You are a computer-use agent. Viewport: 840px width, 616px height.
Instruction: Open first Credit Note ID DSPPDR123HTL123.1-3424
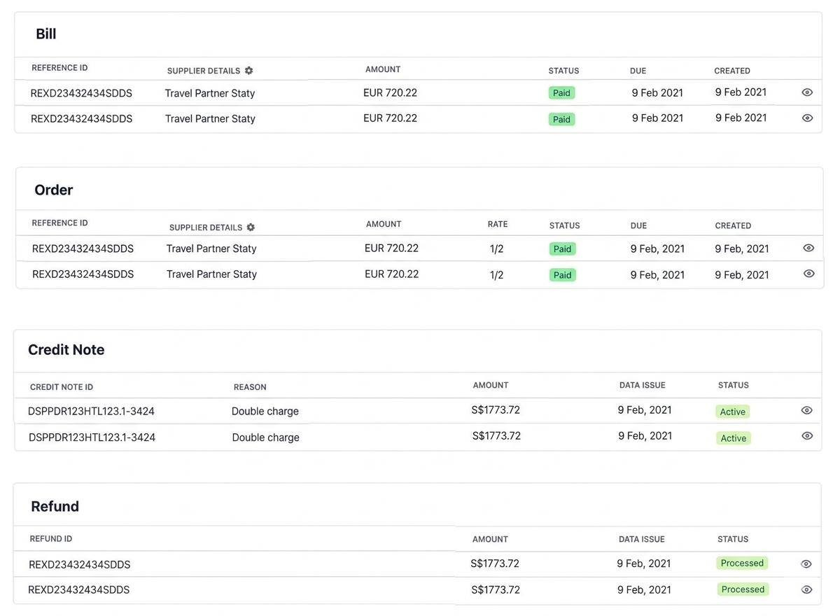click(x=91, y=412)
